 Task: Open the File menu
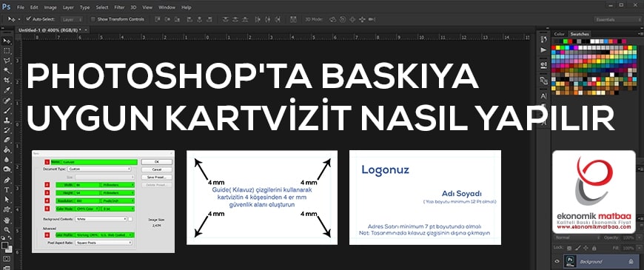pos(21,7)
